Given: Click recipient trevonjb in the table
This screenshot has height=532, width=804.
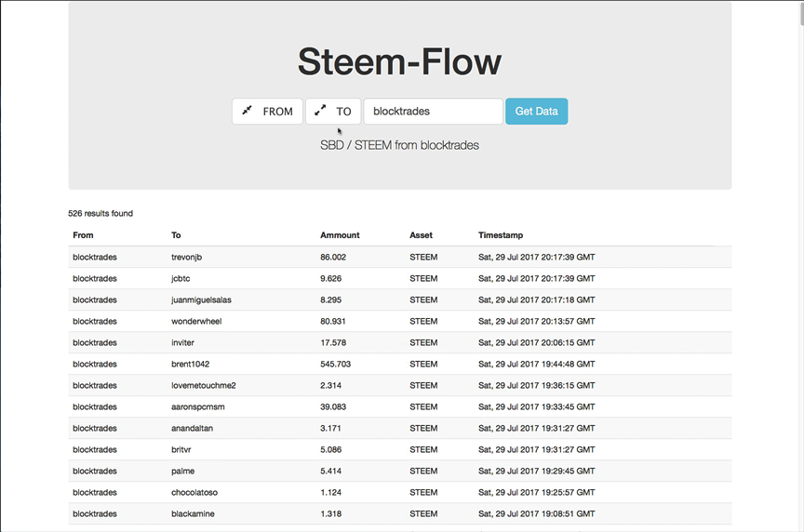Looking at the screenshot, I should tap(187, 258).
